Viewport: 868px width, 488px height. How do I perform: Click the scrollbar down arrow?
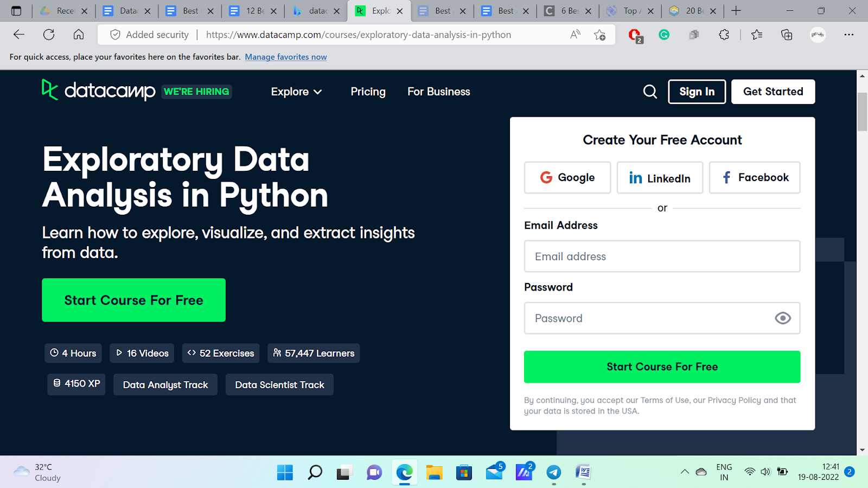[862, 450]
